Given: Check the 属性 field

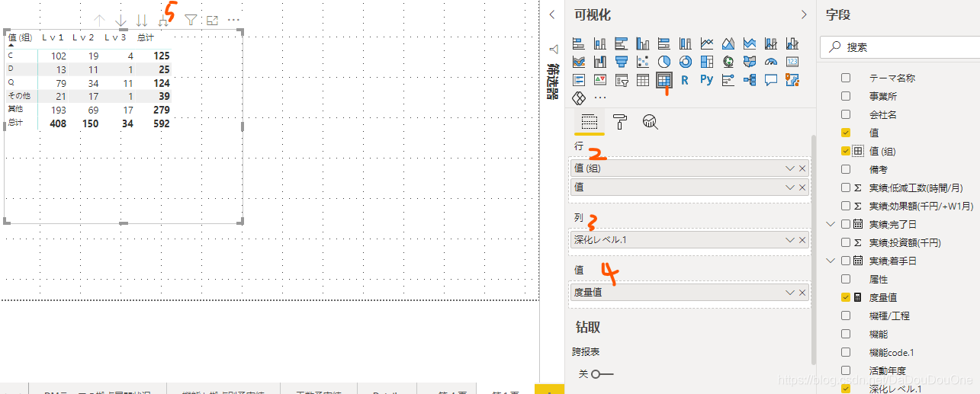Looking at the screenshot, I should pos(846,279).
